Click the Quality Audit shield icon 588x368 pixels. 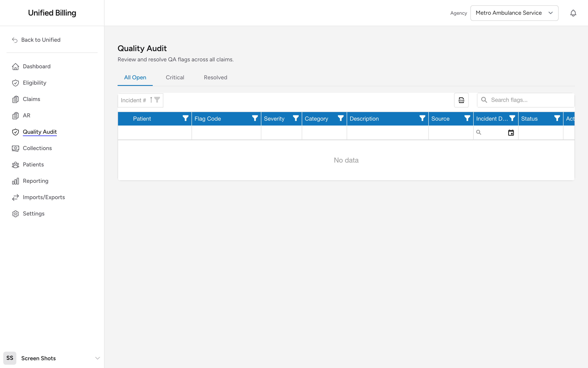click(16, 132)
